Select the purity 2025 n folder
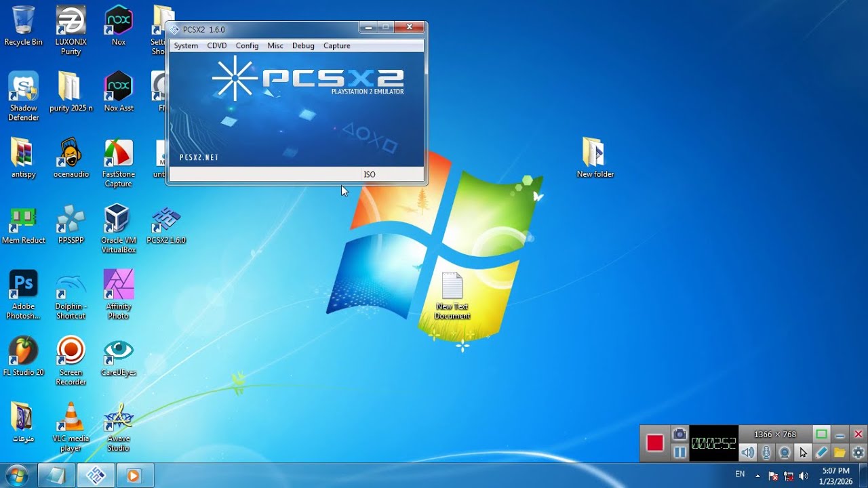This screenshot has width=868, height=488. pos(71,91)
